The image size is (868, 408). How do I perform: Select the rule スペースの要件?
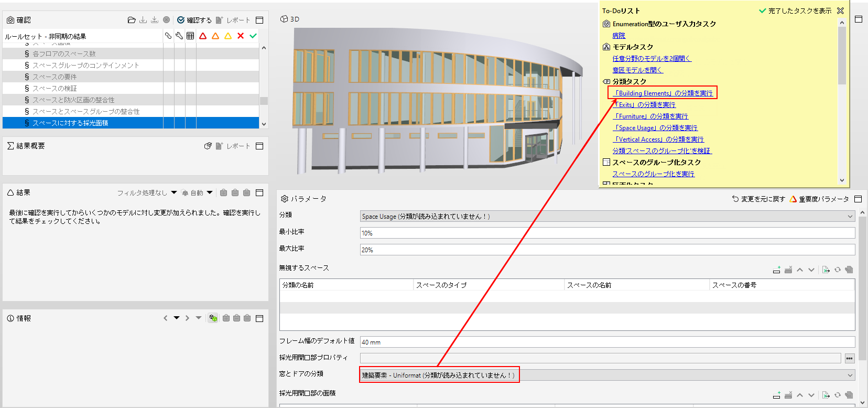[x=131, y=77]
